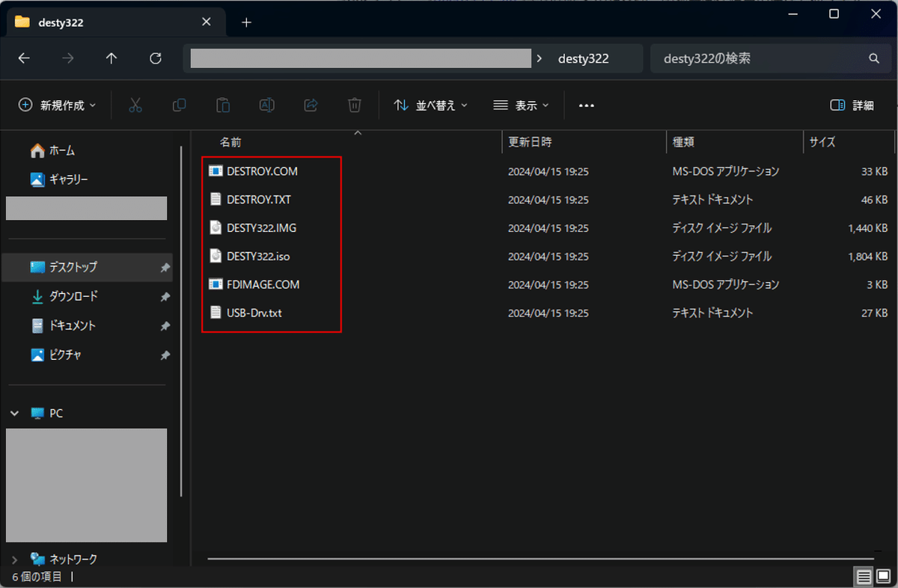
Task: Switch to details list view icon
Action: pyautogui.click(x=864, y=577)
